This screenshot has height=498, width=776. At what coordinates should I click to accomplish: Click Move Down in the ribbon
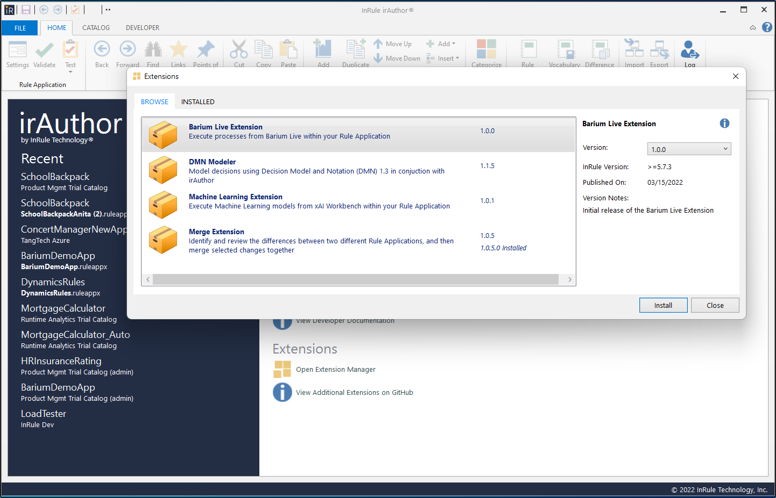tap(397, 58)
